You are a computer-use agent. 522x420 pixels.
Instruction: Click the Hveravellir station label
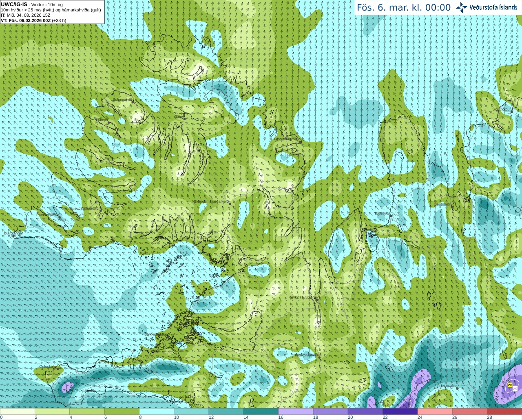tap(448, 386)
